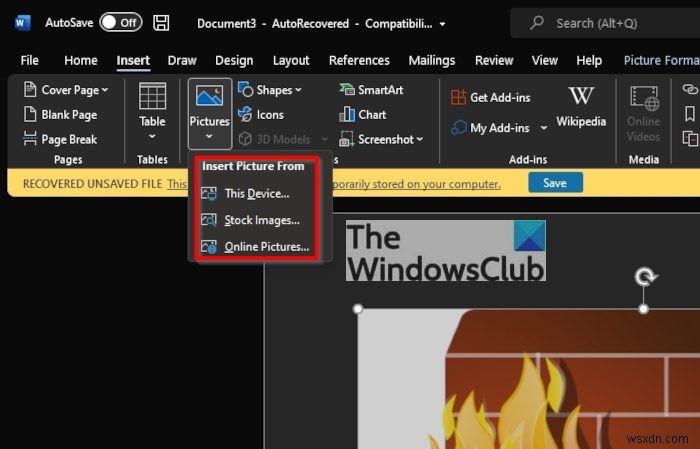Click the temporarily stored file message link
The width and height of the screenshot is (700, 449).
pyautogui.click(x=417, y=184)
